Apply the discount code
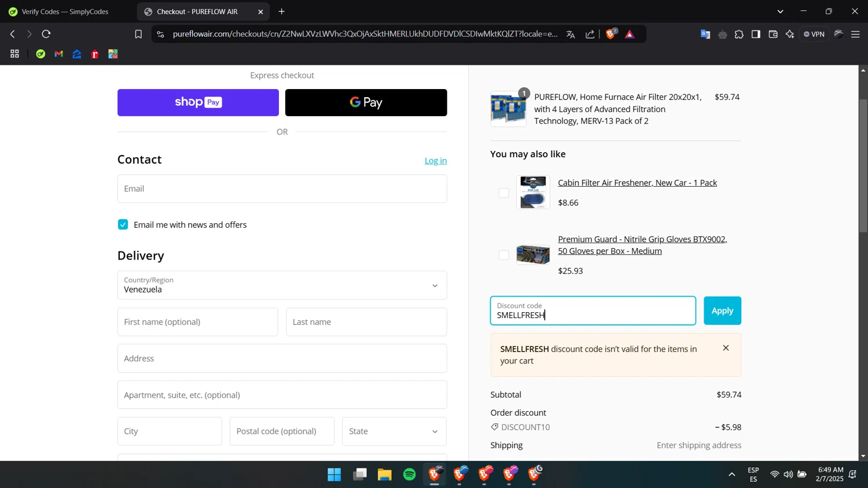868x488 pixels. click(x=722, y=310)
